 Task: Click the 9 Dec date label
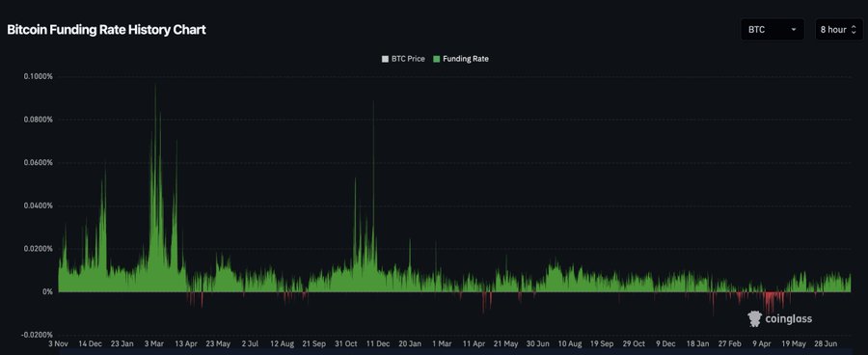pyautogui.click(x=665, y=344)
